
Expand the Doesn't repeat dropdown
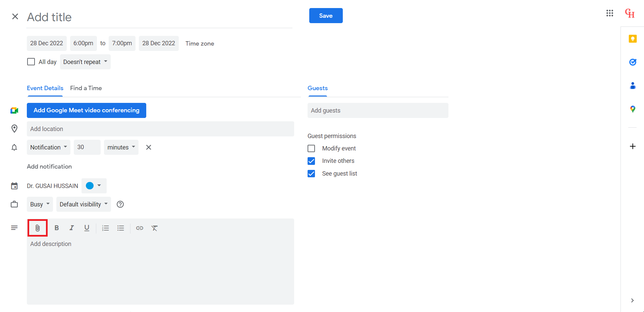point(85,62)
